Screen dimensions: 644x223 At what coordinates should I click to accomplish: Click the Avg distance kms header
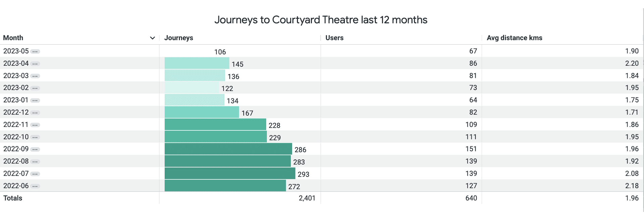514,38
